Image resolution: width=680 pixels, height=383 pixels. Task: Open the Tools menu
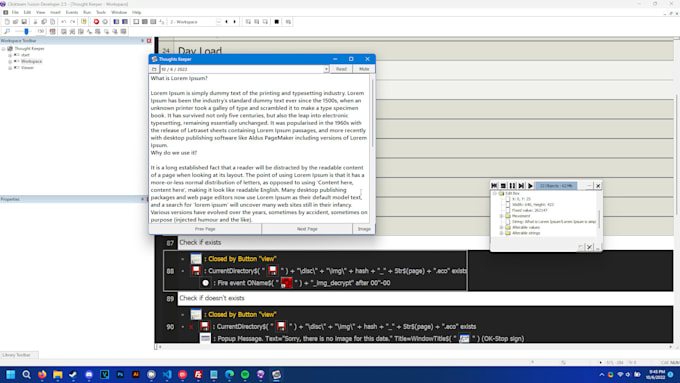(x=101, y=13)
